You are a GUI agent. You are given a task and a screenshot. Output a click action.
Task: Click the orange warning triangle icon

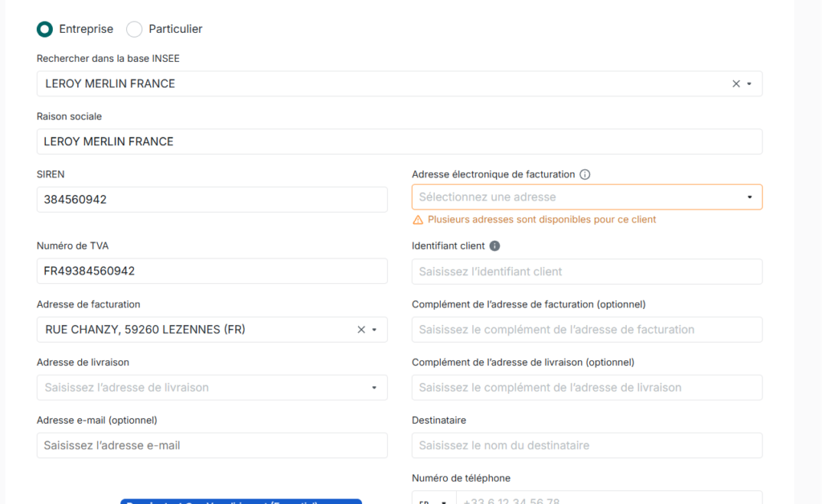coord(417,220)
